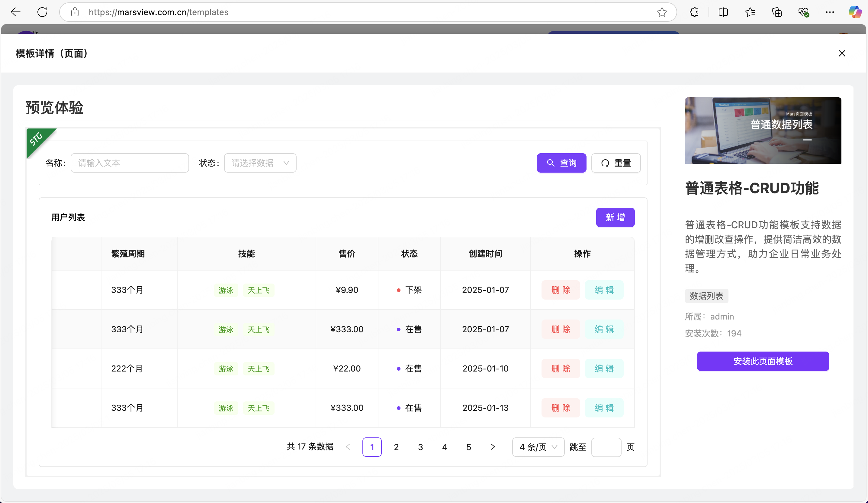Click the 创建时间 column header
868x503 pixels.
485,254
